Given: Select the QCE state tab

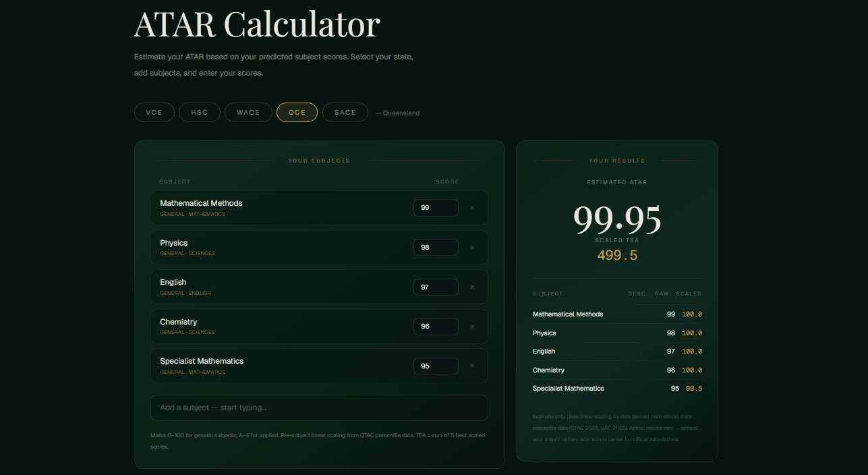Looking at the screenshot, I should 297,113.
